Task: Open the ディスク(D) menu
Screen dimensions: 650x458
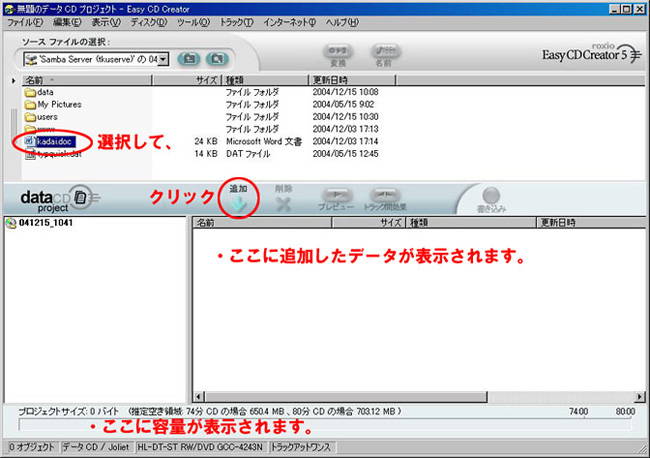Action: coord(148,22)
